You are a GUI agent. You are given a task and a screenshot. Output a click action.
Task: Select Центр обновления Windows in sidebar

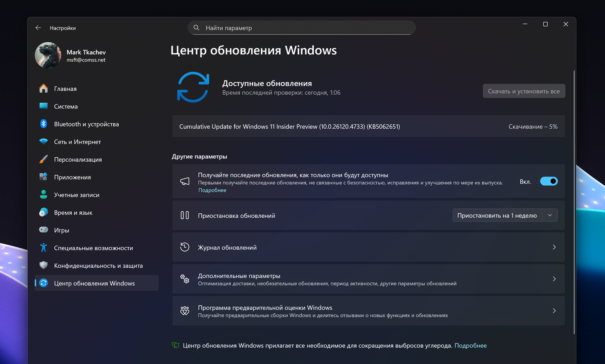(x=97, y=283)
